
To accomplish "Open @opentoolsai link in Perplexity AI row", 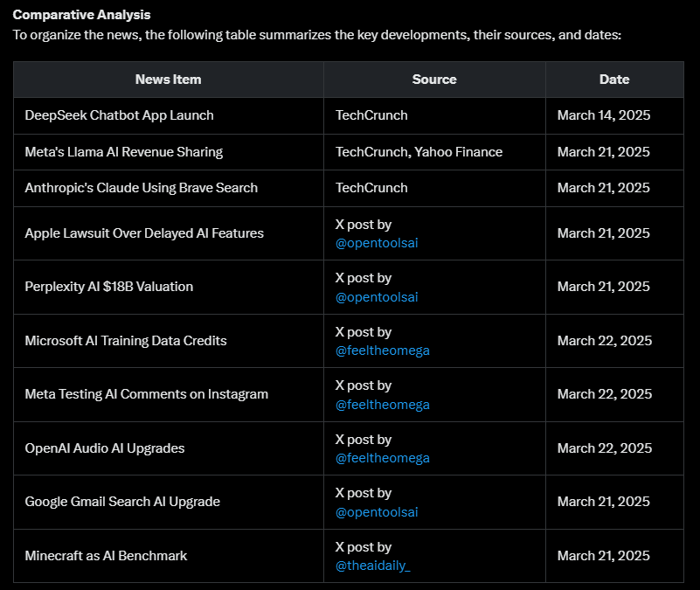I will pos(377,297).
